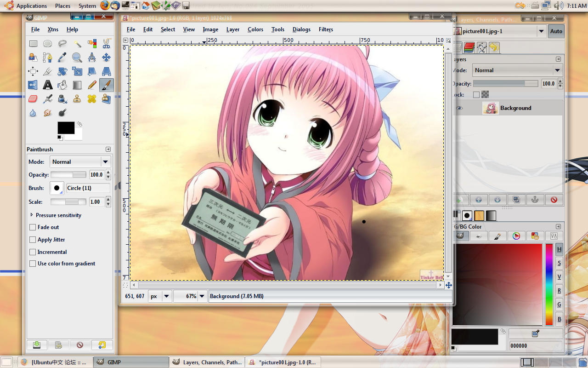Pick the Dodge/Burn tool

point(62,113)
